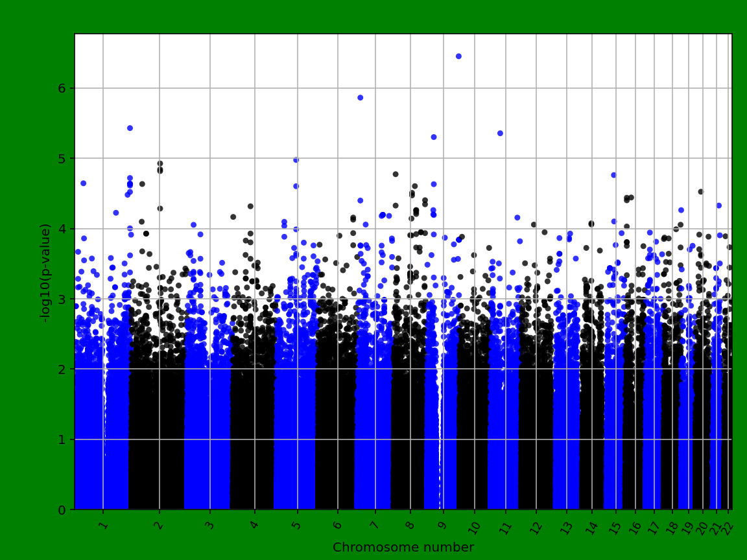Click the blue outlier near -log10 value 5.9
The width and height of the screenshot is (747, 560).
tap(362, 97)
